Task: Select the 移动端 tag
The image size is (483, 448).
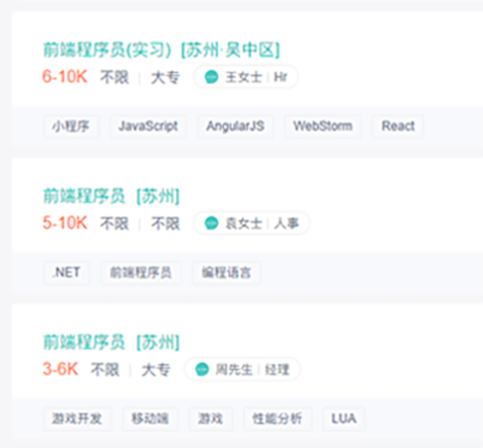Action: (x=150, y=419)
